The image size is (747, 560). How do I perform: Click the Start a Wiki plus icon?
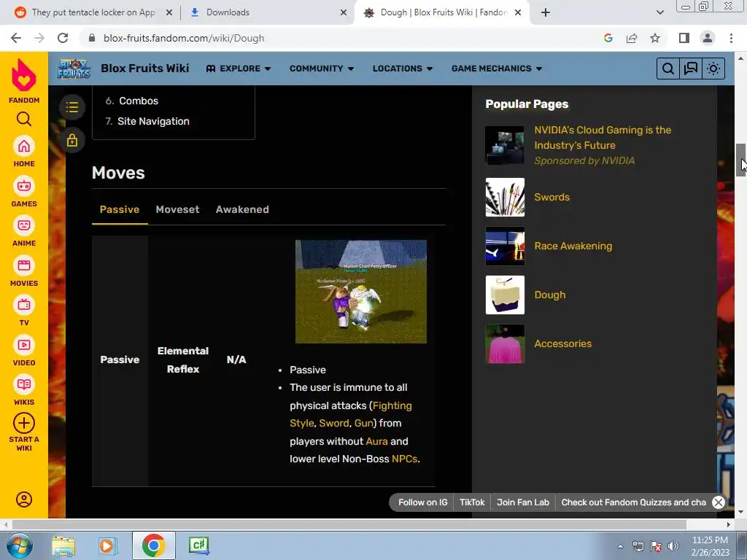(x=24, y=423)
